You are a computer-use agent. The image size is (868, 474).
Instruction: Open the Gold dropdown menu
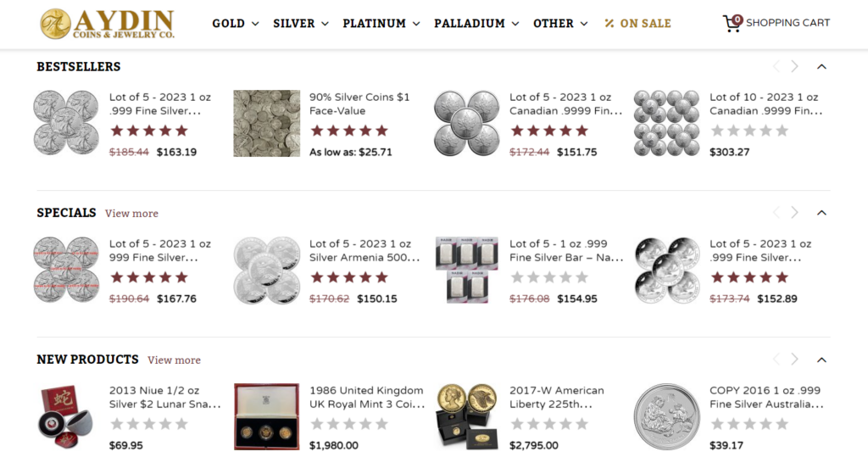click(236, 23)
